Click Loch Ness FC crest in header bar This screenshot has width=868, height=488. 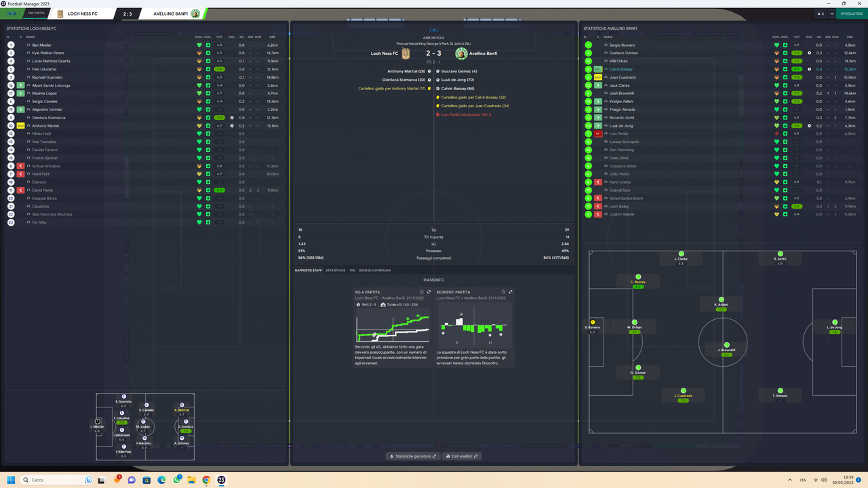[60, 14]
